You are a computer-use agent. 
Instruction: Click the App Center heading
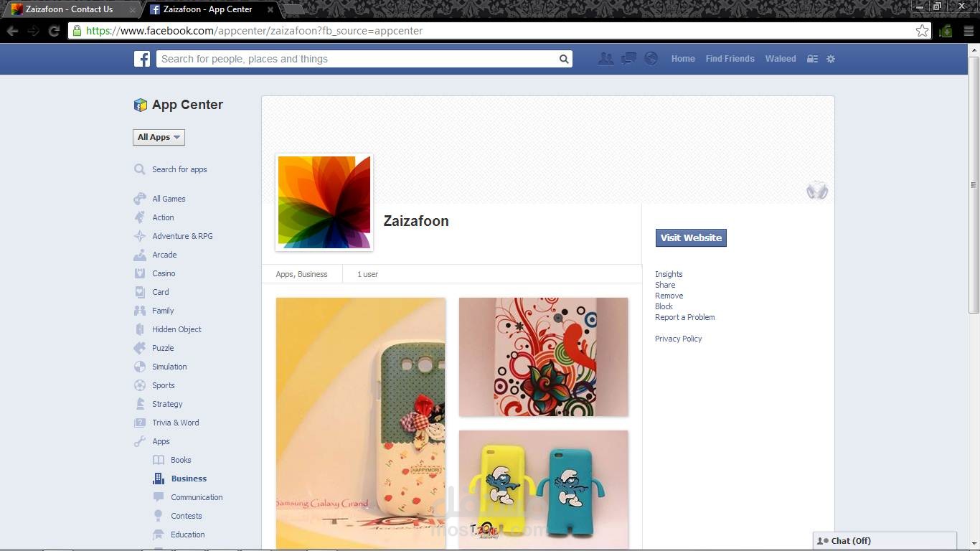click(x=187, y=105)
